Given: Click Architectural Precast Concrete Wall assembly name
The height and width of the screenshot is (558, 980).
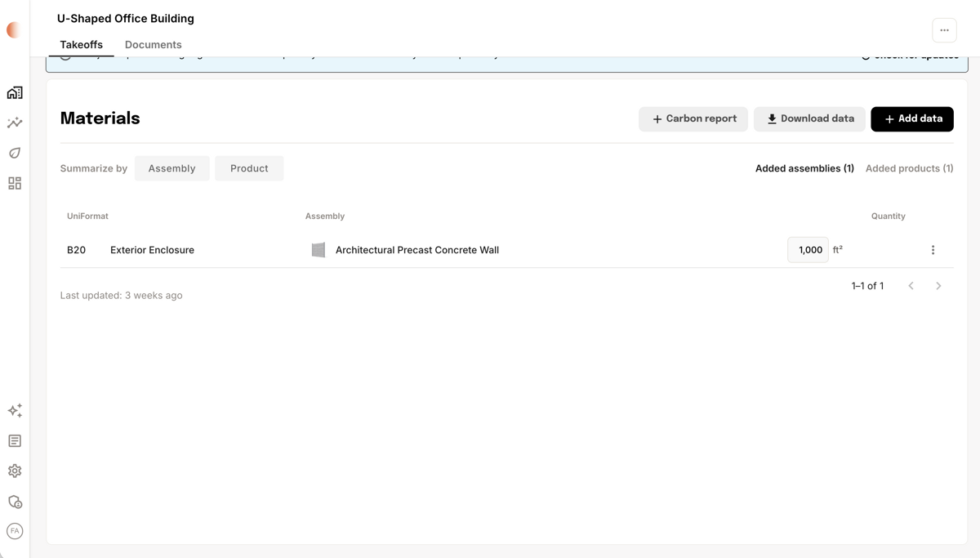Looking at the screenshot, I should pyautogui.click(x=417, y=250).
